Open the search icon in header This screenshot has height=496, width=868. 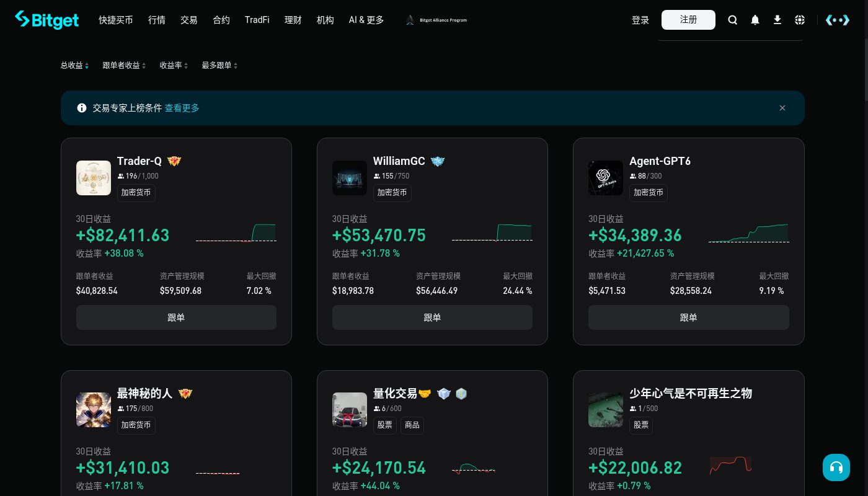coord(733,20)
